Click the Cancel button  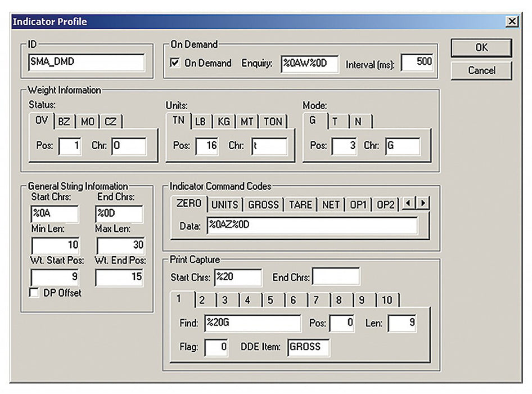[481, 70]
